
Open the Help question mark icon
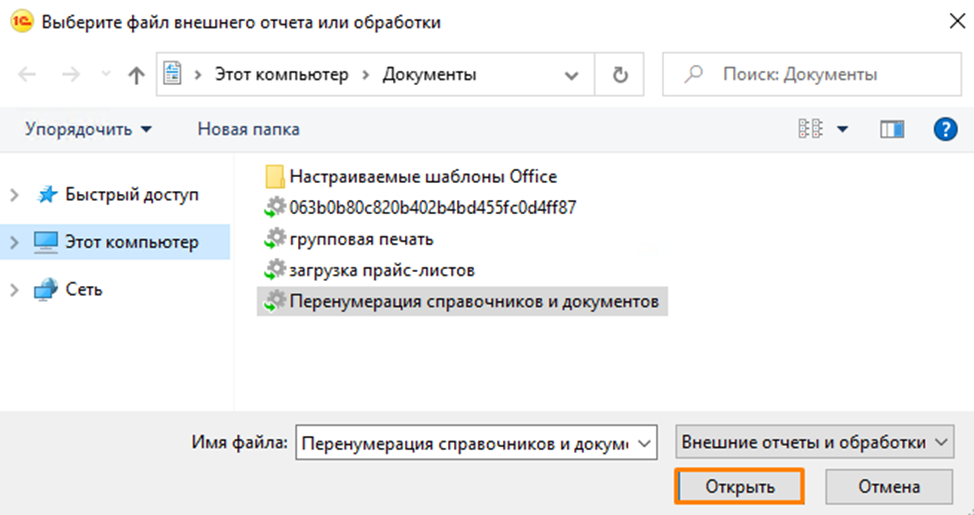click(x=945, y=129)
